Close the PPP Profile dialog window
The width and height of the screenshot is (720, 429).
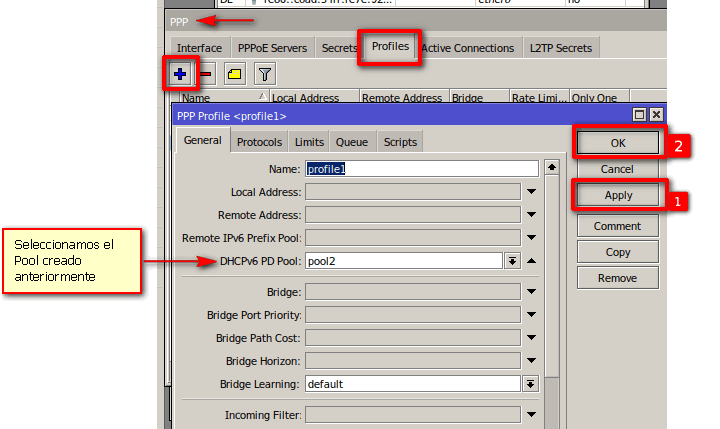point(656,115)
